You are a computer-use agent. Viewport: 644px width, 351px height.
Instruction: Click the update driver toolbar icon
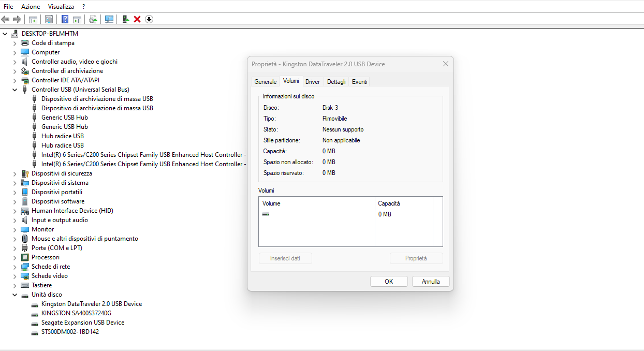[x=125, y=19]
